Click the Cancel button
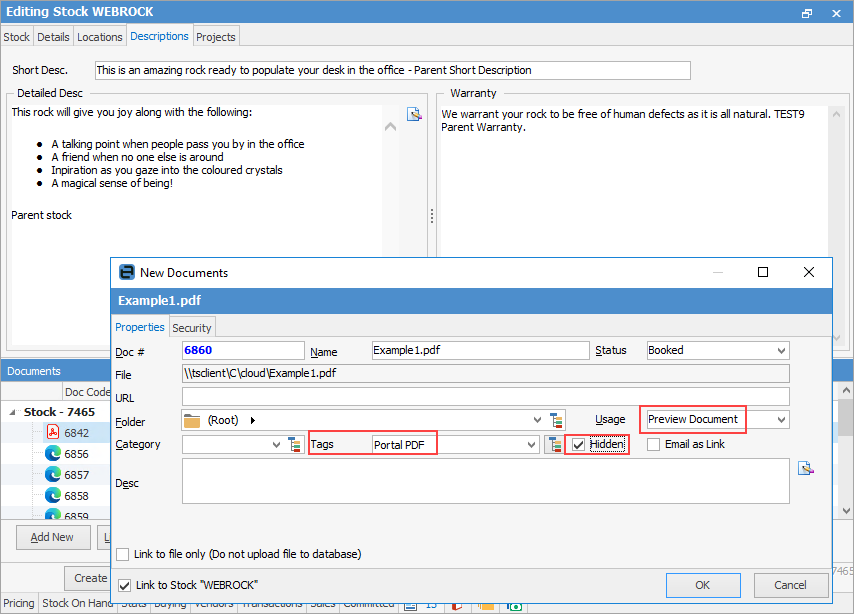The height and width of the screenshot is (614, 854). tap(790, 585)
